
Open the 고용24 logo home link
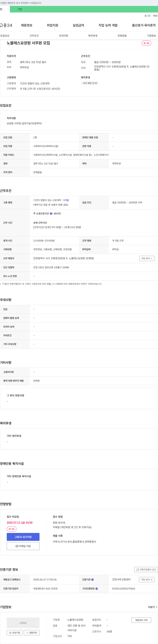6,25
